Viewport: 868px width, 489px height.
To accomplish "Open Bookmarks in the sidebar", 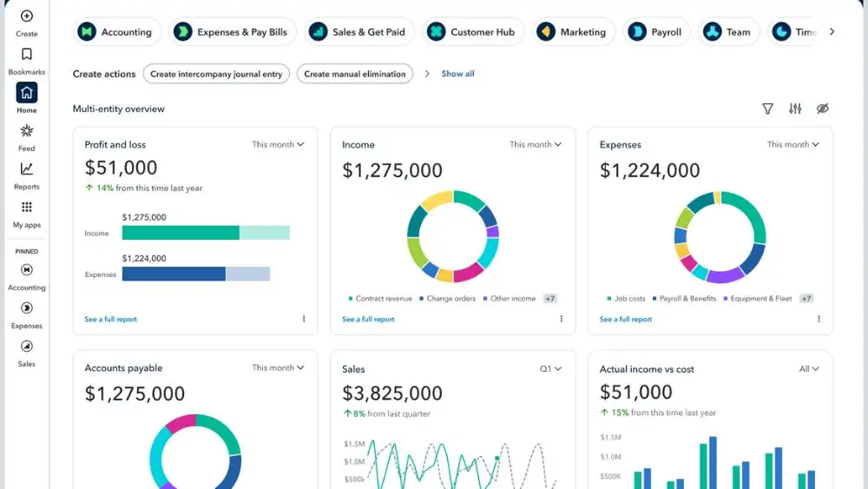I will tap(27, 54).
